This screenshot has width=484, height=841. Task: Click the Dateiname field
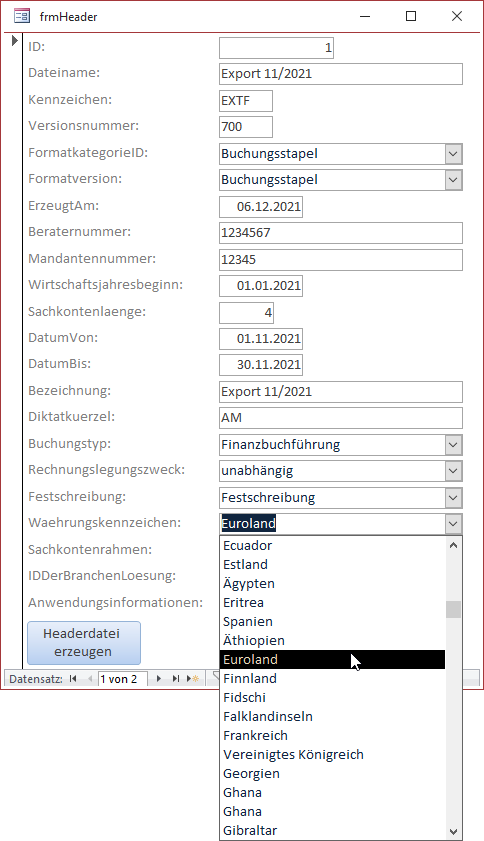341,74
